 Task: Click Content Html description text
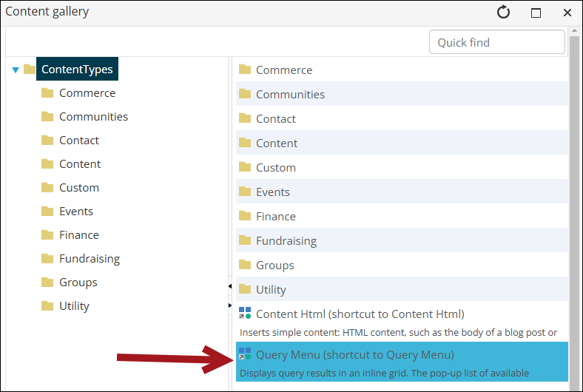(398, 333)
